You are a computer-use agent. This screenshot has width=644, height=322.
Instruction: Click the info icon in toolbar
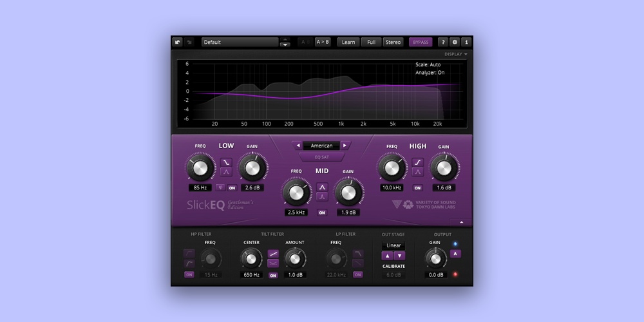[x=466, y=42]
